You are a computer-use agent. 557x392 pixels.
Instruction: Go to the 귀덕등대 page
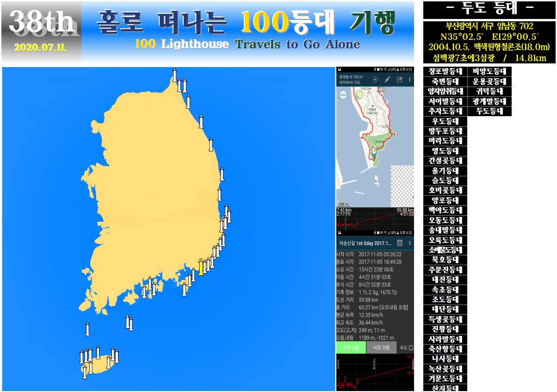[x=489, y=91]
